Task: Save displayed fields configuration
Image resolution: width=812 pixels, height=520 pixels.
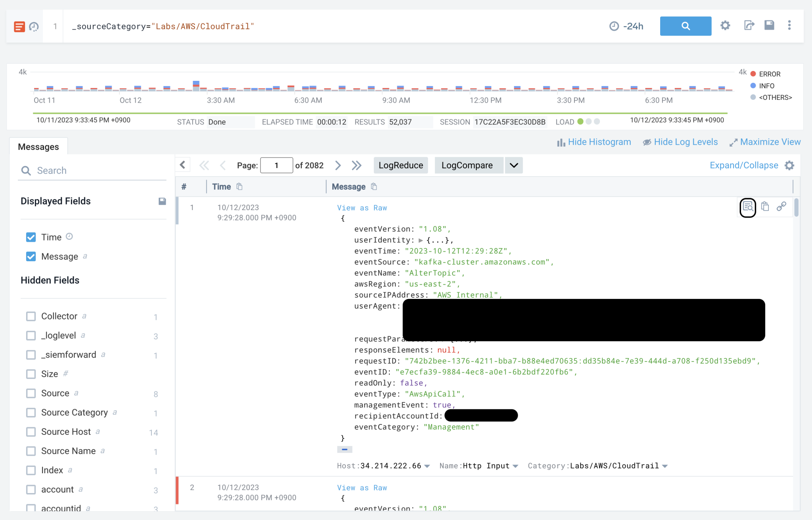Action: 162,201
